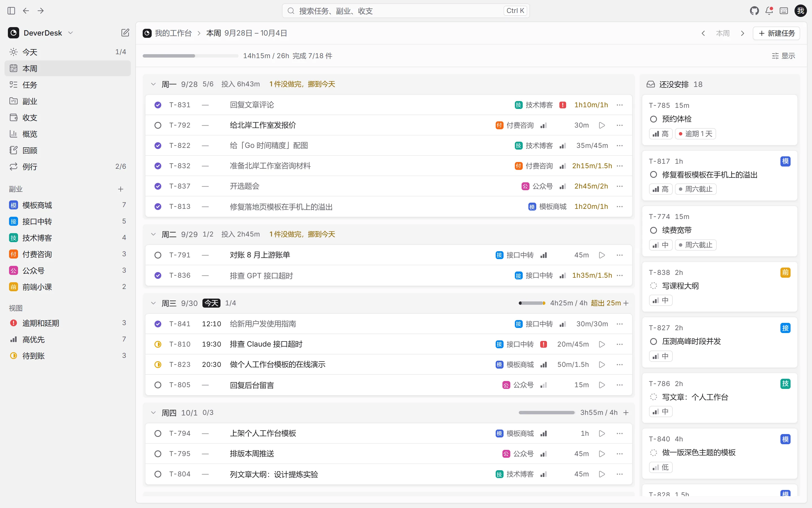Go to the next week arrow
The image size is (812, 508).
tap(742, 33)
